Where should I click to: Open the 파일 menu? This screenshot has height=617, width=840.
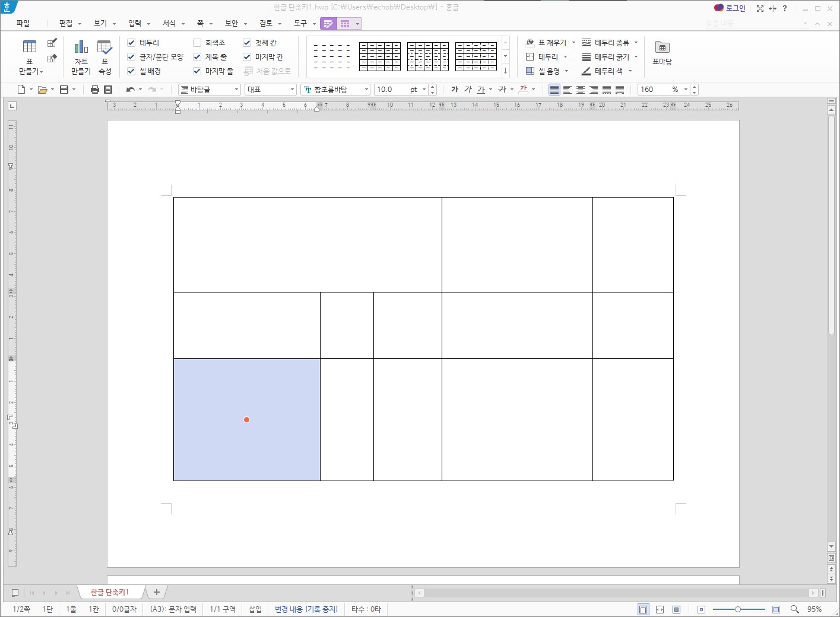click(23, 23)
